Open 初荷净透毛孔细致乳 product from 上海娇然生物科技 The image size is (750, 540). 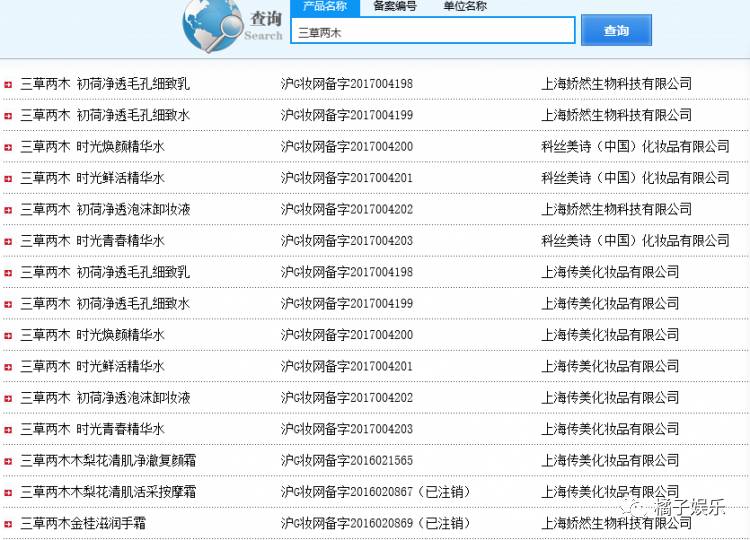[x=105, y=84]
